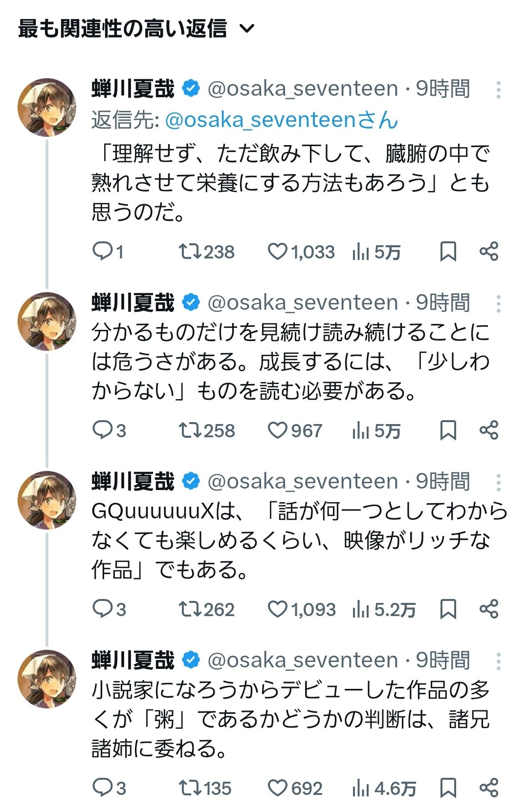Viewport: 528px width, 812px height.
Task: Open the 蝉川夏哉 profile name on last tweet
Action: click(x=133, y=660)
